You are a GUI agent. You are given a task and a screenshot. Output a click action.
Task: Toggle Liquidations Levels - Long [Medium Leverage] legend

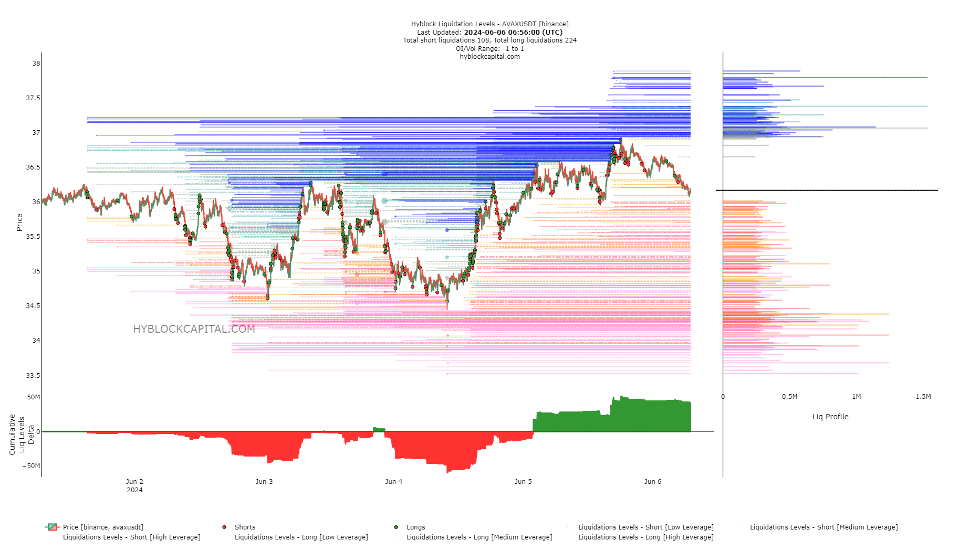(x=479, y=537)
